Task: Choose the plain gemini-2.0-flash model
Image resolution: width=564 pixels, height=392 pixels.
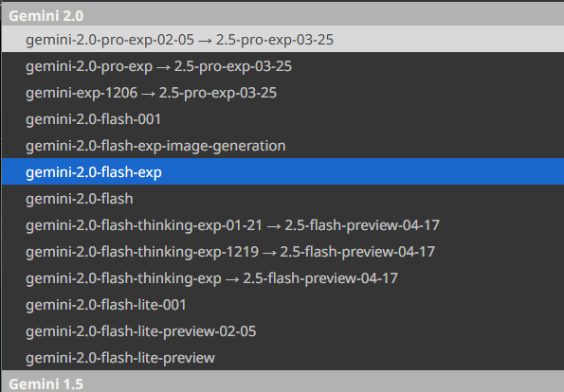Action: tap(282, 198)
